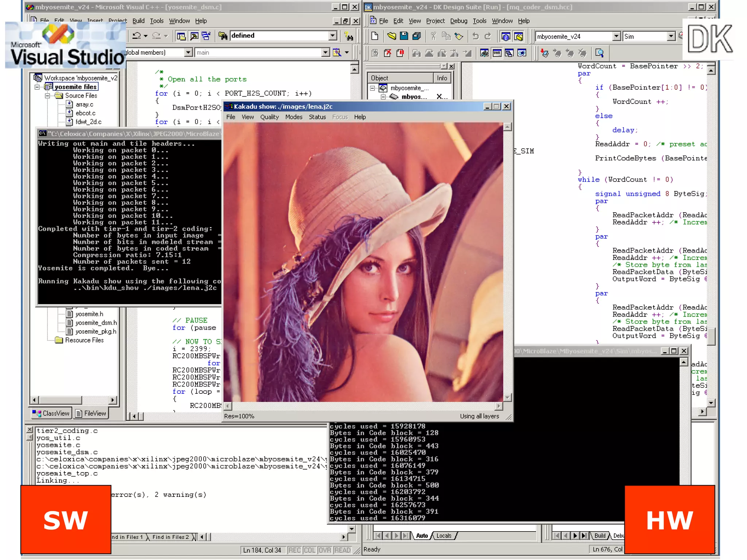
Task: Click the WizardBar action wand icon
Action: 337,52
